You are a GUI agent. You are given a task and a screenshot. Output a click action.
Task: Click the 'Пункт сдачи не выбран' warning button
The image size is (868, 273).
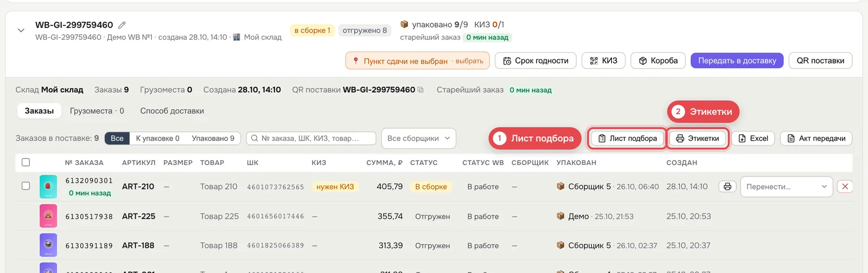(x=417, y=61)
